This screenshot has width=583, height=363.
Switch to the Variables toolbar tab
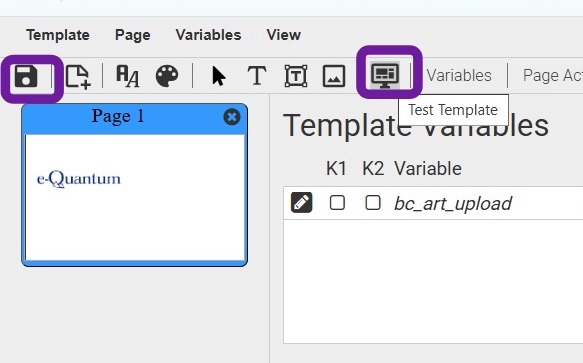pos(459,76)
